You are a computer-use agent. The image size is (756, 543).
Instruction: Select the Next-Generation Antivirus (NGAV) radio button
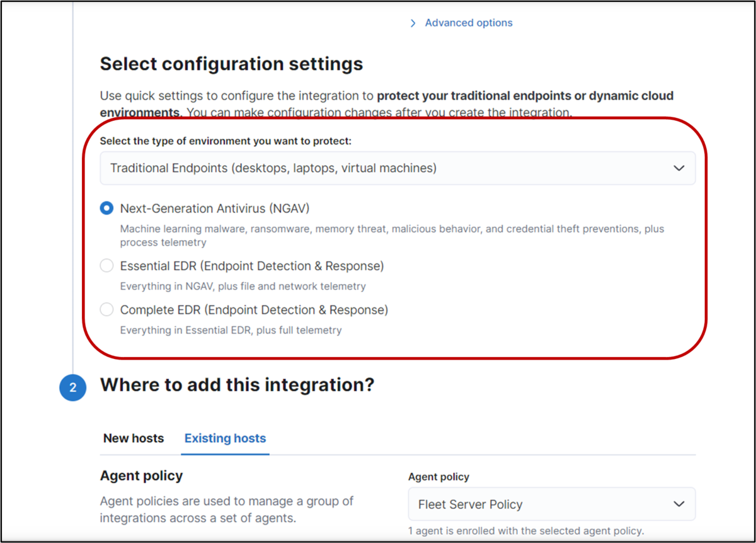106,209
